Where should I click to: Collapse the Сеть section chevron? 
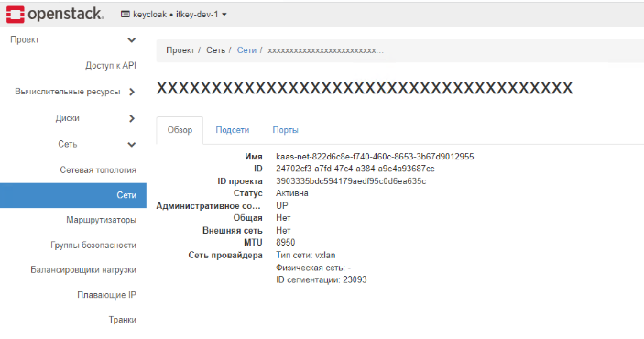tap(131, 144)
